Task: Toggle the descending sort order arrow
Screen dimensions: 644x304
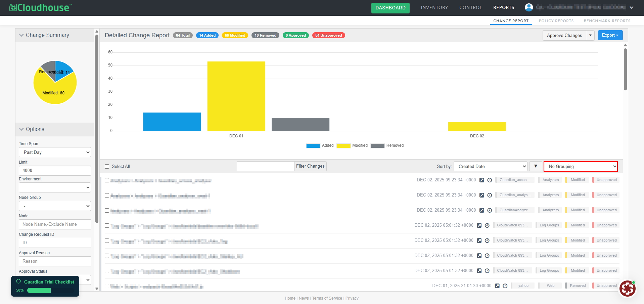Action: [x=536, y=166]
